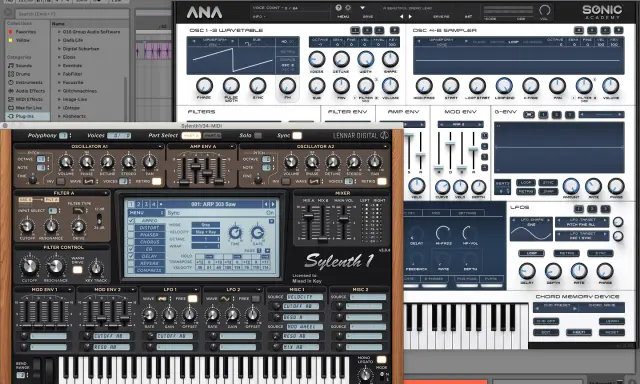Click the Filter Control Resonance knob in Sylenth1
The height and width of the screenshot is (384, 640).
pos(56,266)
